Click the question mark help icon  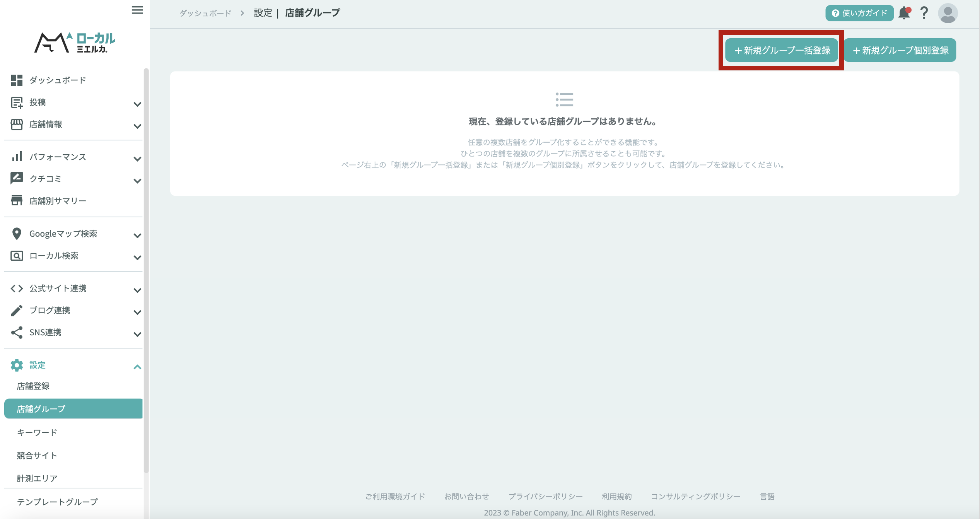(x=924, y=13)
